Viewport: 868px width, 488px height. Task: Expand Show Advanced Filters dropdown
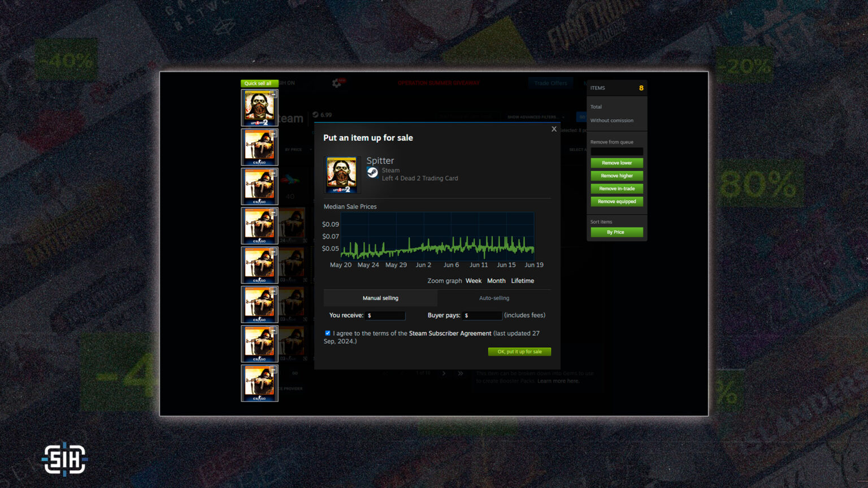(x=535, y=117)
